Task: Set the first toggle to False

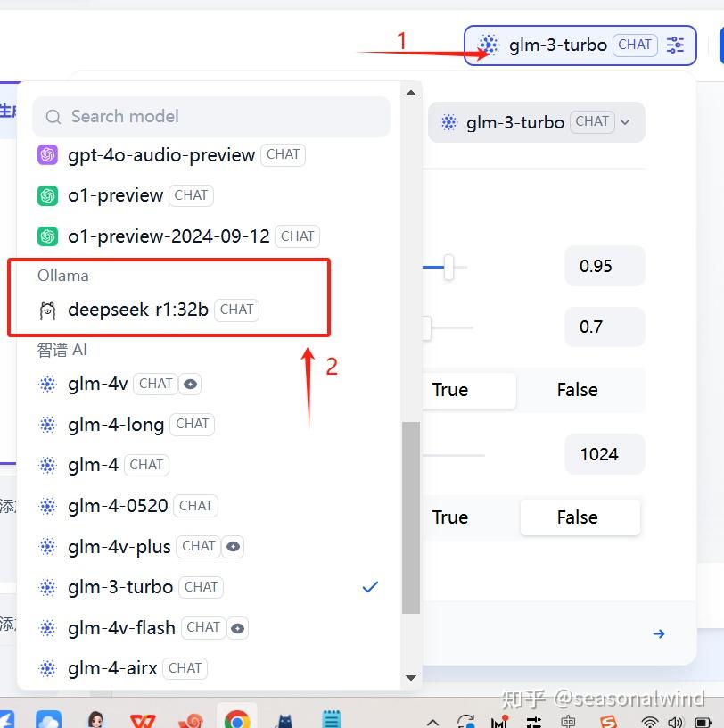Action: (577, 390)
